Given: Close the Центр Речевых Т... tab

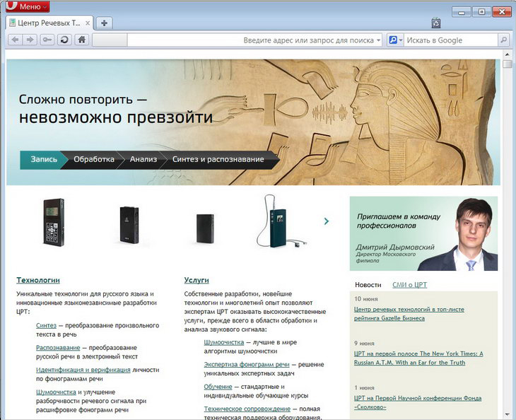Looking at the screenshot, I should [88, 23].
